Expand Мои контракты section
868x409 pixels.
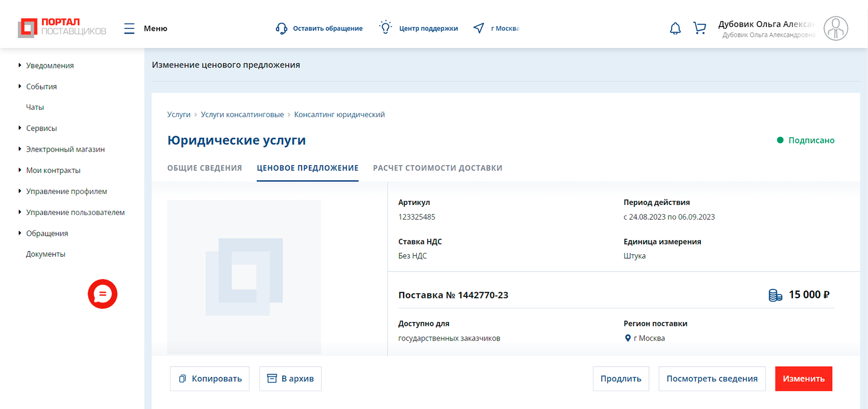click(x=20, y=170)
